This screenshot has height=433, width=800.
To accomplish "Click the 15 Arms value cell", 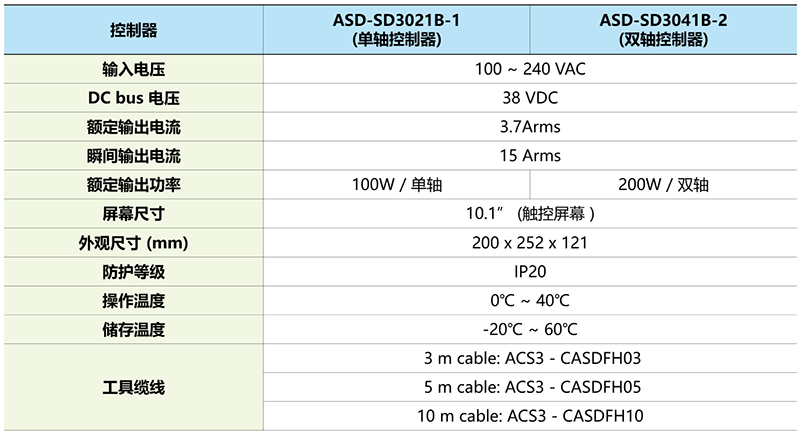I will [530, 156].
